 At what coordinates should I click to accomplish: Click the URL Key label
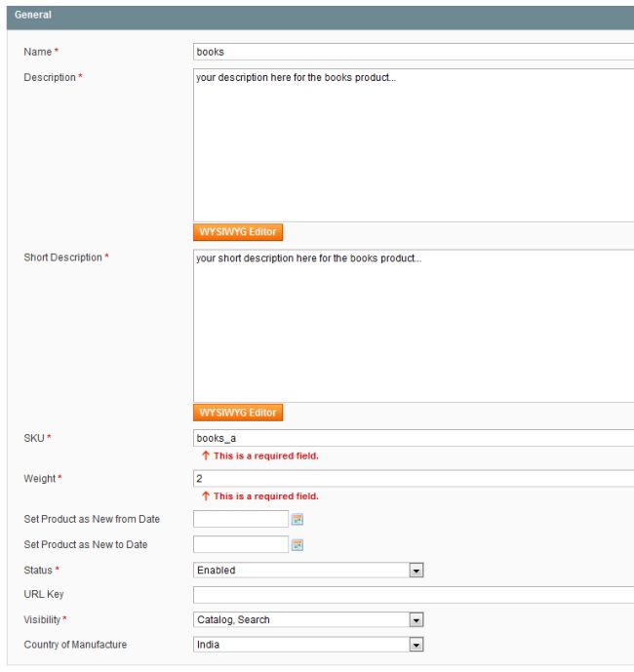[x=44, y=594]
